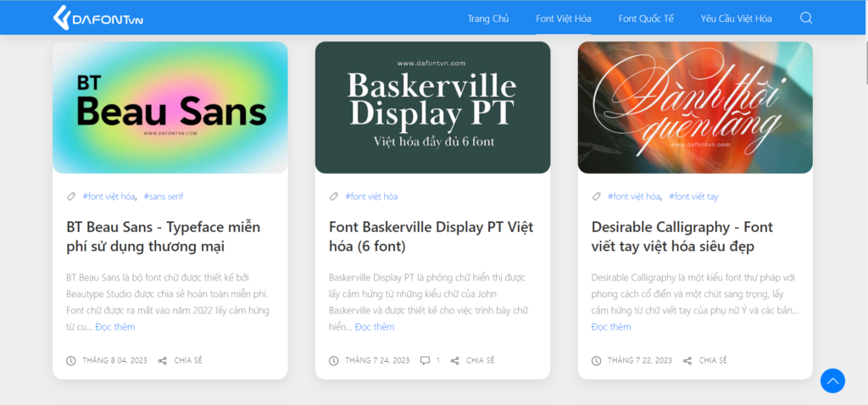The image size is (868, 405).
Task: Open the Baskerville Display PT thumbnail image
Action: point(432,108)
